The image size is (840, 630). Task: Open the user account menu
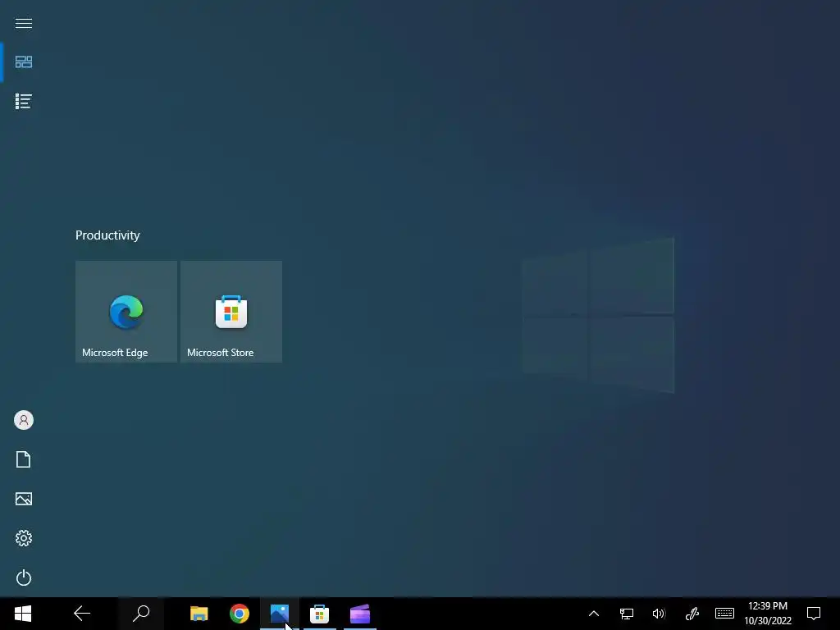pyautogui.click(x=24, y=420)
